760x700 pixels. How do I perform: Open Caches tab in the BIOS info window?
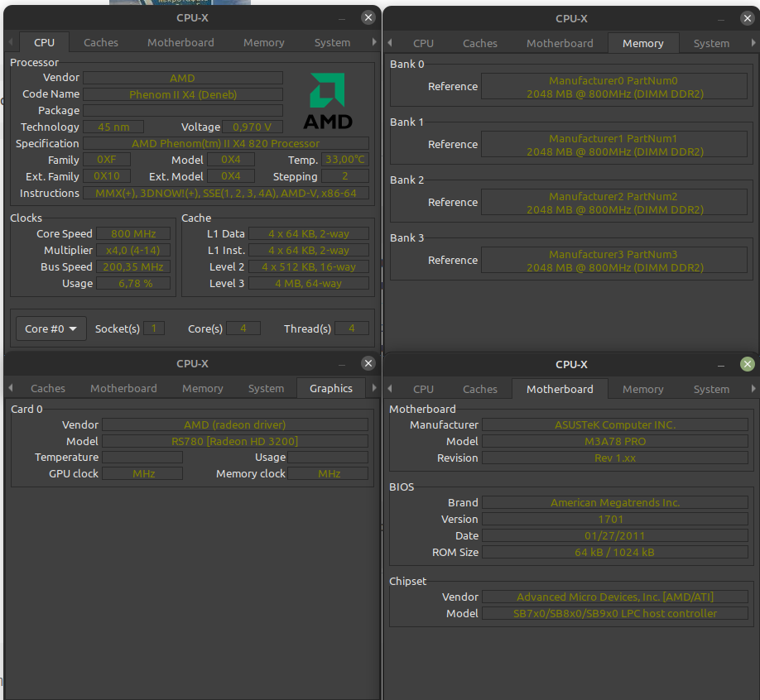pos(480,390)
